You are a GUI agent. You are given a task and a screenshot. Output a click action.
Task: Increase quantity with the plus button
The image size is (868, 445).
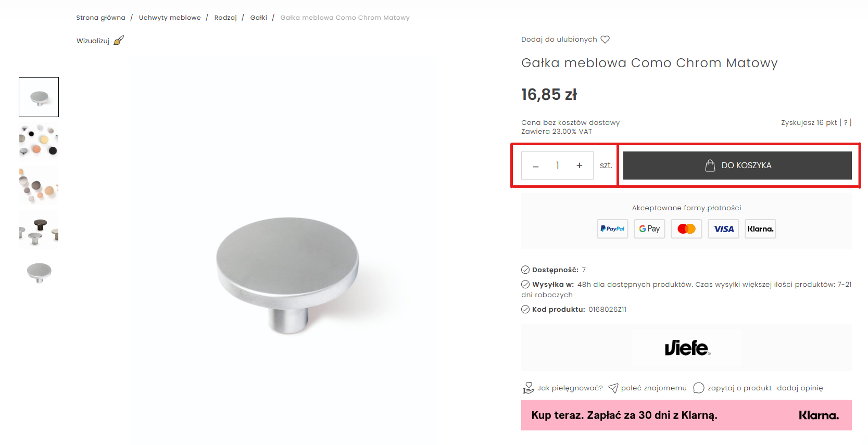pyautogui.click(x=579, y=166)
